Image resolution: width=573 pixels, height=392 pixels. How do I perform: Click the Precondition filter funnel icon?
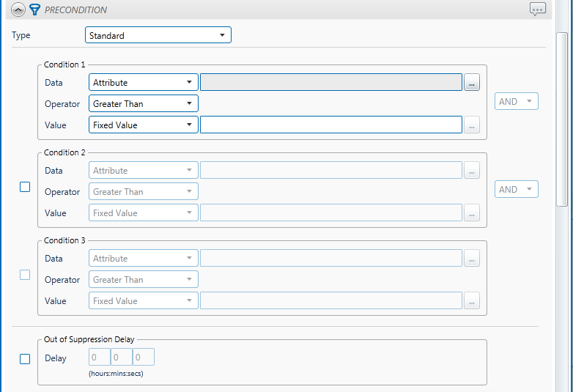coord(34,10)
